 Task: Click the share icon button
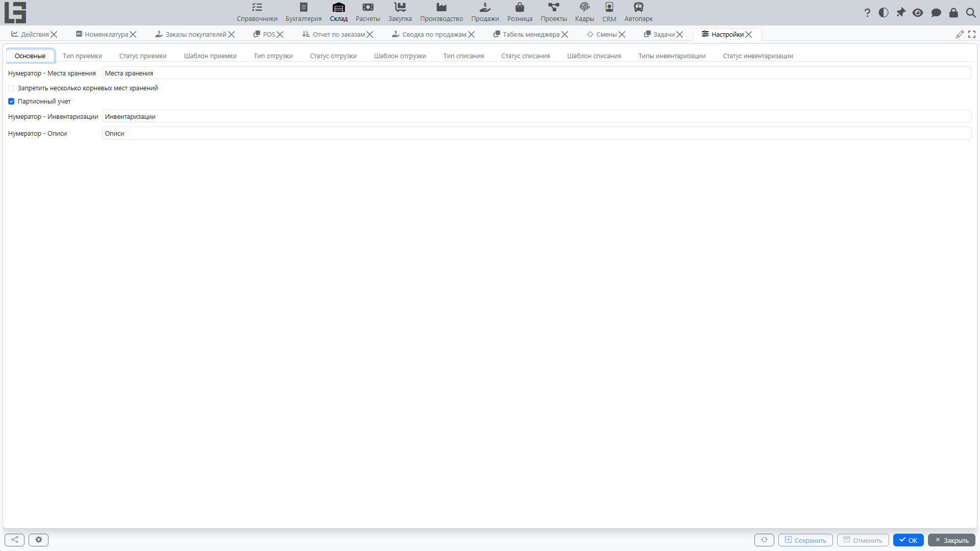tap(15, 540)
